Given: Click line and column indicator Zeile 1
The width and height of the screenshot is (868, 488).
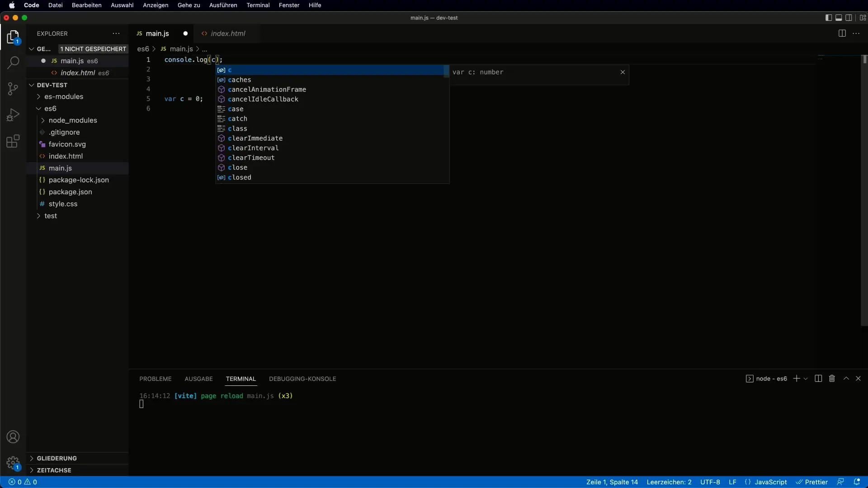Looking at the screenshot, I should [612, 482].
